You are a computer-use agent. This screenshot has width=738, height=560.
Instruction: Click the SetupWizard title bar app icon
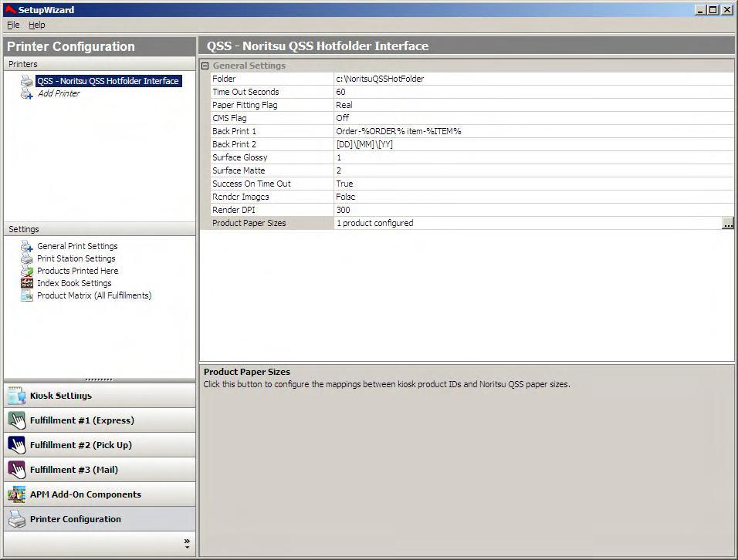(x=10, y=9)
